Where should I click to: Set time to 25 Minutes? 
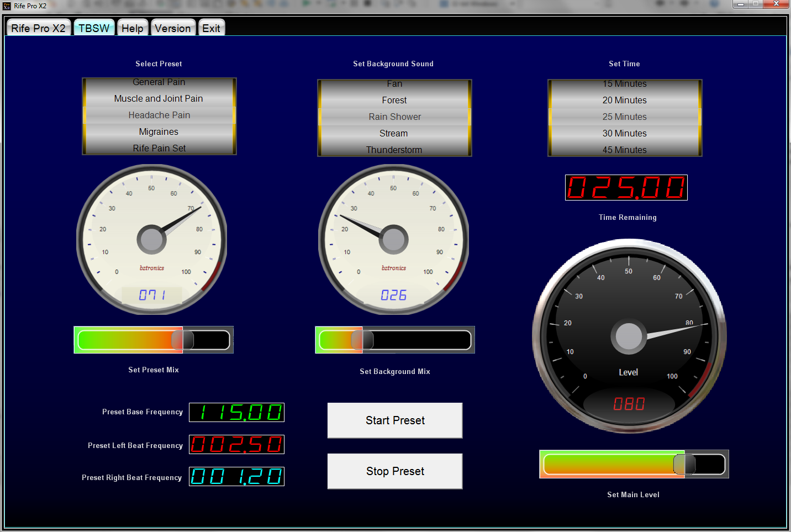625,117
